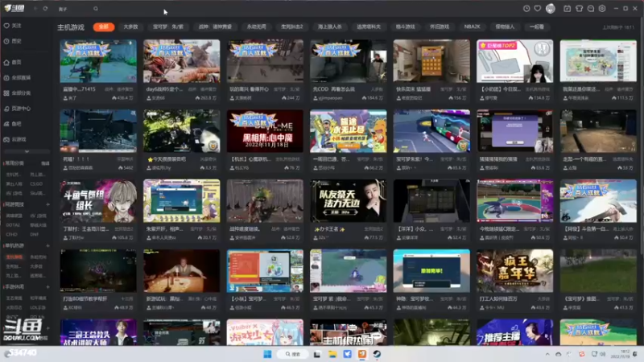644x362 pixels.
Task: Open the 快乐周末 stream with 156万
Action: click(431, 61)
